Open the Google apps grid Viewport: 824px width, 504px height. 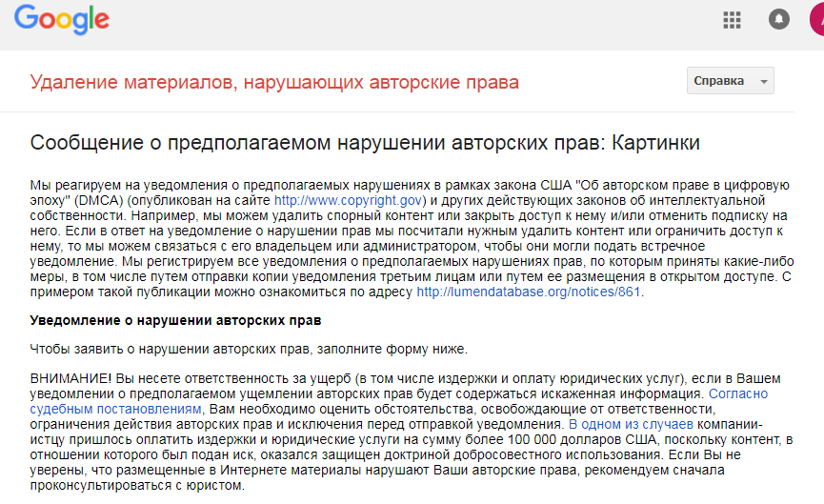(x=732, y=20)
